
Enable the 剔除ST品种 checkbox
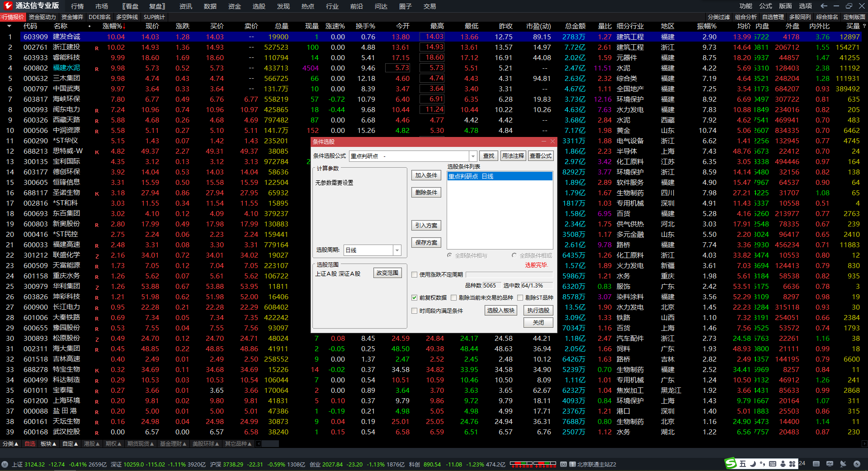520,298
